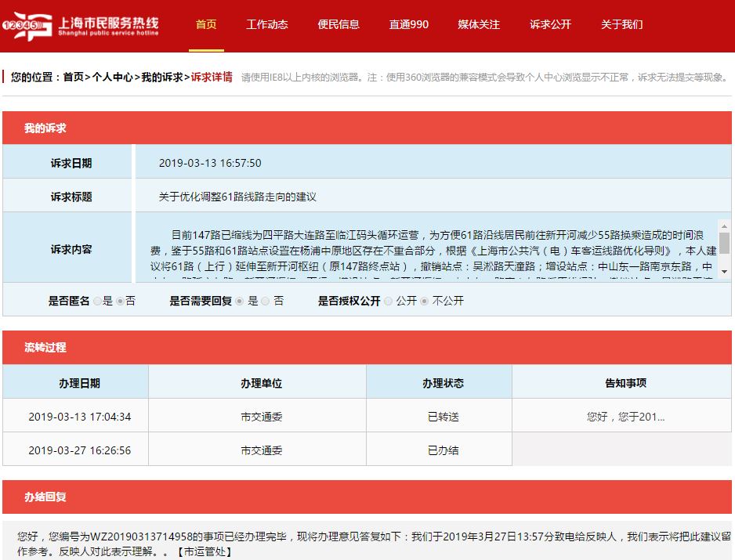Open the 直通990 page
The height and width of the screenshot is (560, 735).
(409, 24)
